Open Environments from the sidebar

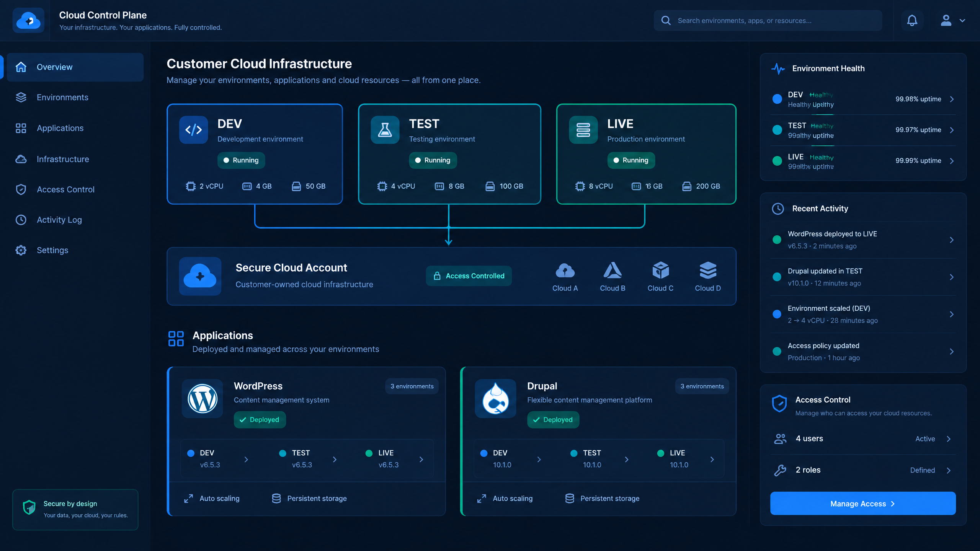coord(75,97)
